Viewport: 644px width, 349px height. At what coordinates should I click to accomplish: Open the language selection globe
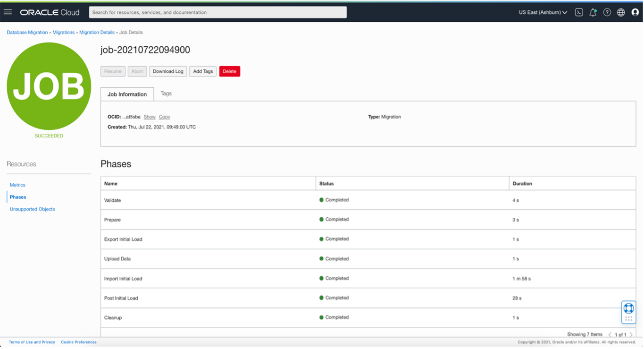point(621,12)
